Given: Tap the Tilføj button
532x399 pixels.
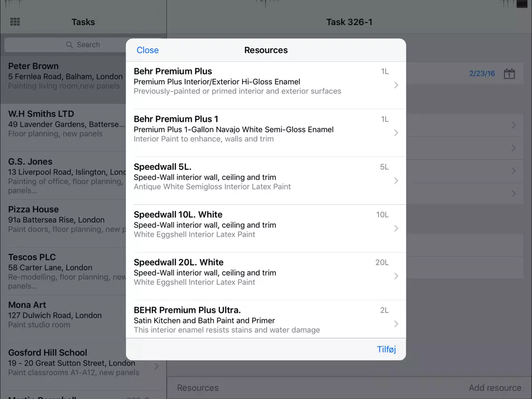Looking at the screenshot, I should click(386, 349).
